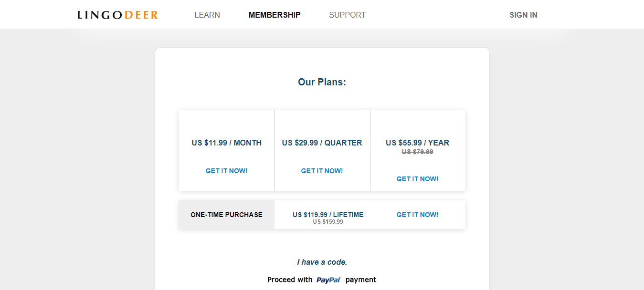644x290 pixels.
Task: Click SIGN IN to log into your account
Action: click(x=523, y=15)
